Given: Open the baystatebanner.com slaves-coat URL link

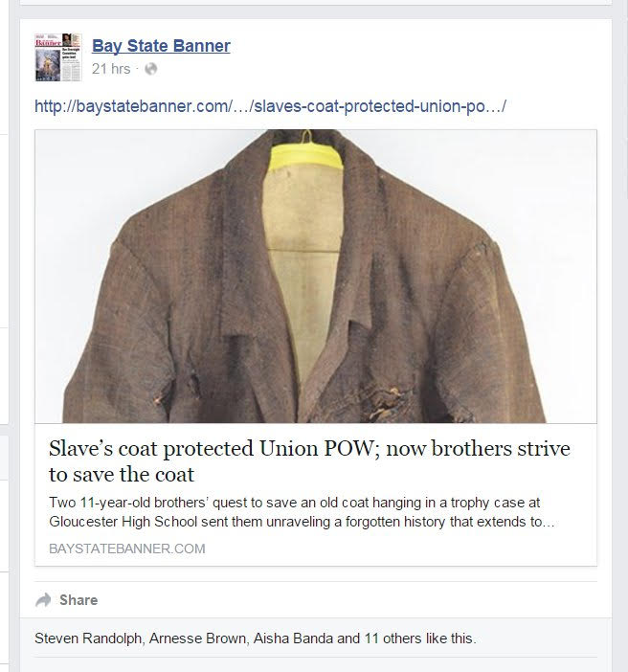Looking at the screenshot, I should coord(271,106).
